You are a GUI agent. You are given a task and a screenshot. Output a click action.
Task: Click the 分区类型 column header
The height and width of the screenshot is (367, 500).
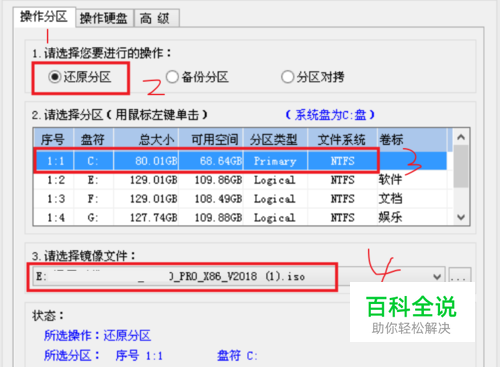276,139
